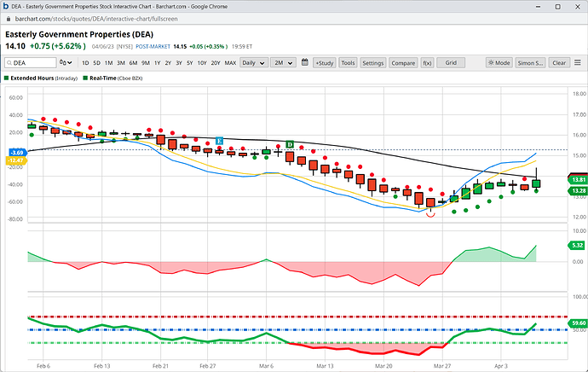Open the chart type dropdown
Screen dimensions: 588x372
tap(66, 62)
